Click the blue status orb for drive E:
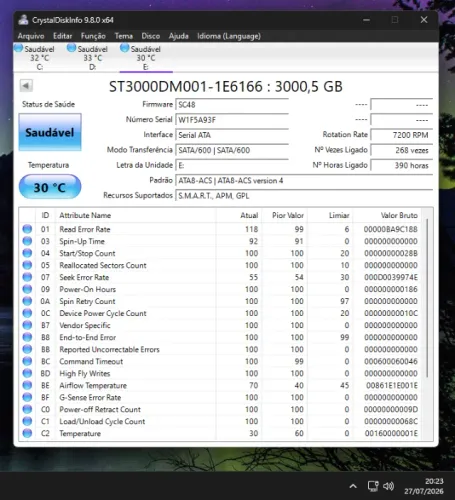The height and width of the screenshot is (500, 455). tap(125, 48)
